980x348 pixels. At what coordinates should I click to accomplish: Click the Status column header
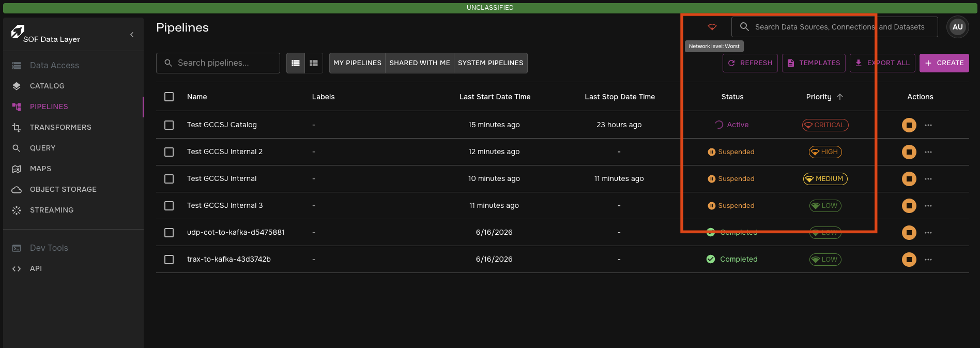pyautogui.click(x=732, y=97)
